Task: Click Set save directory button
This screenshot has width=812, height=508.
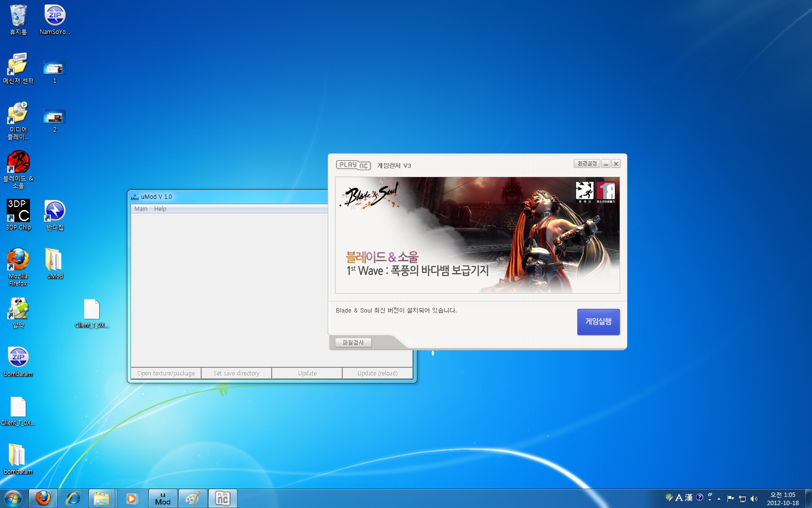Action: pos(236,374)
